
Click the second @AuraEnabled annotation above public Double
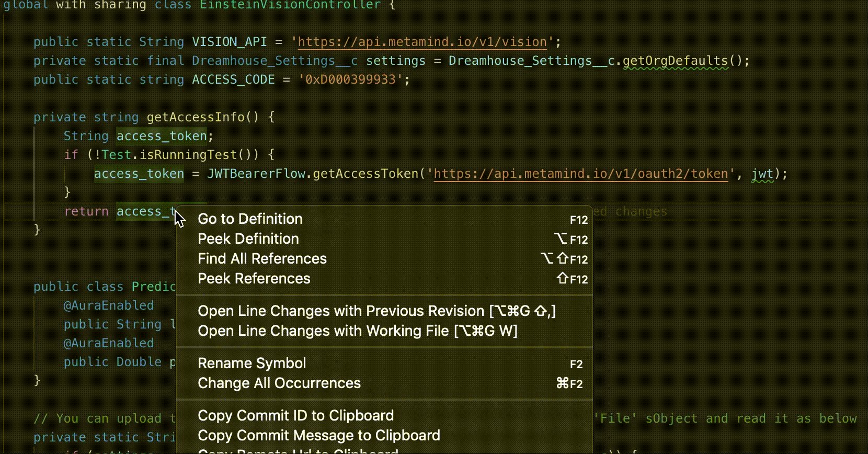point(109,343)
